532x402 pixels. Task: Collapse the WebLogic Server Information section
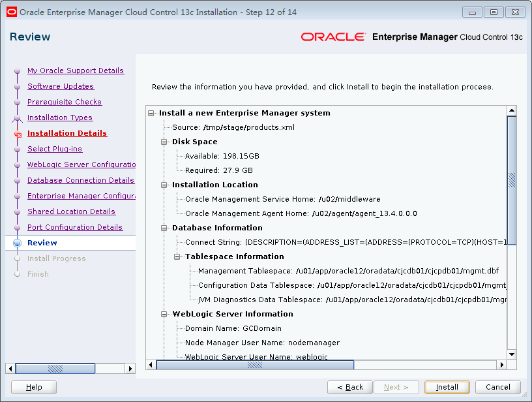[x=165, y=314]
